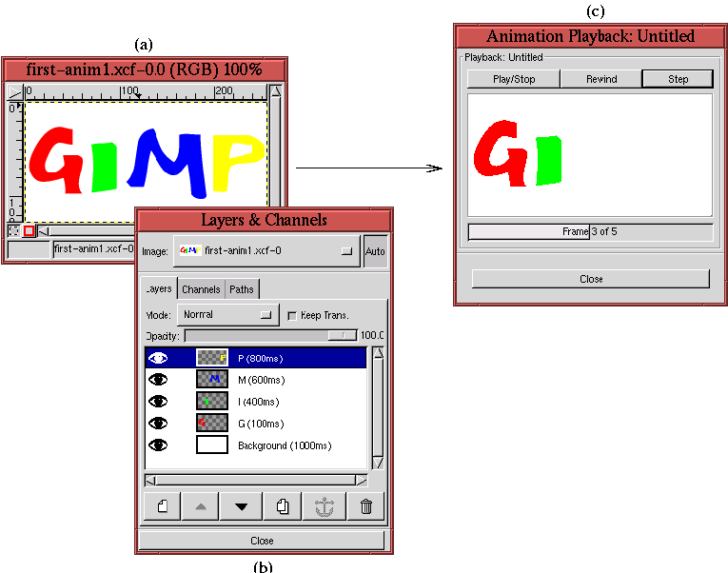The image size is (728, 573).
Task: Click the P layer thumbnail
Action: point(211,358)
